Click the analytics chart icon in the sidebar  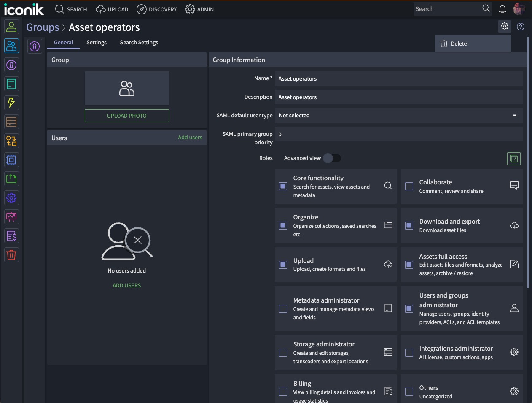click(11, 216)
